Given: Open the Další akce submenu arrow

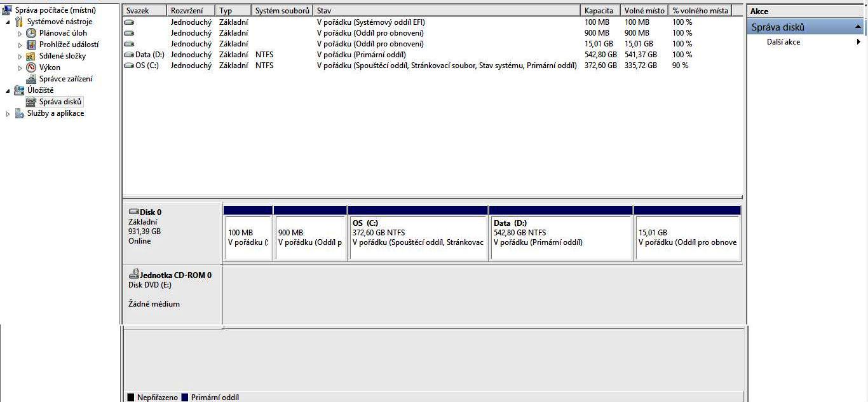Looking at the screenshot, I should click(858, 42).
